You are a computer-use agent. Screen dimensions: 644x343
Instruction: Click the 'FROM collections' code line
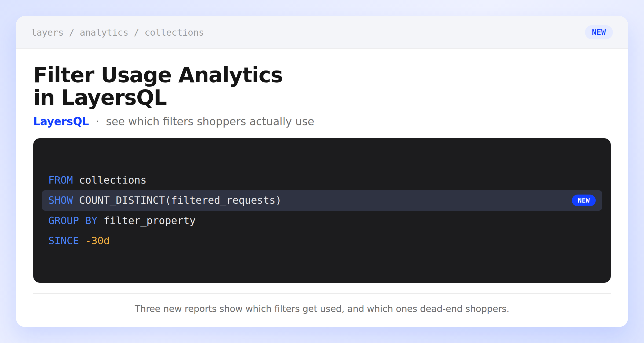(97, 180)
